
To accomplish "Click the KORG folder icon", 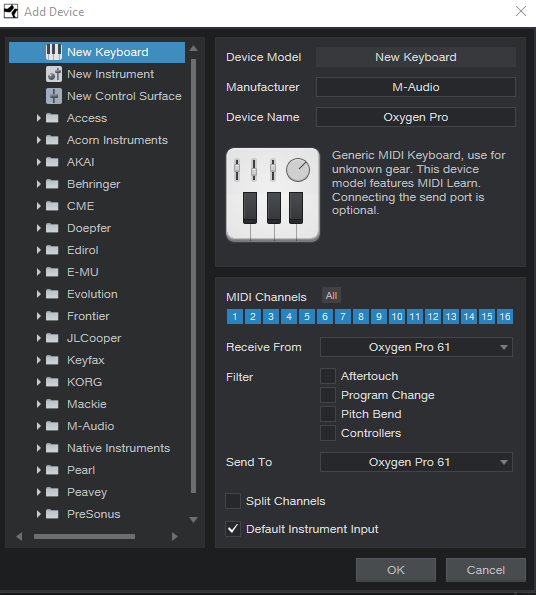I will tap(52, 382).
